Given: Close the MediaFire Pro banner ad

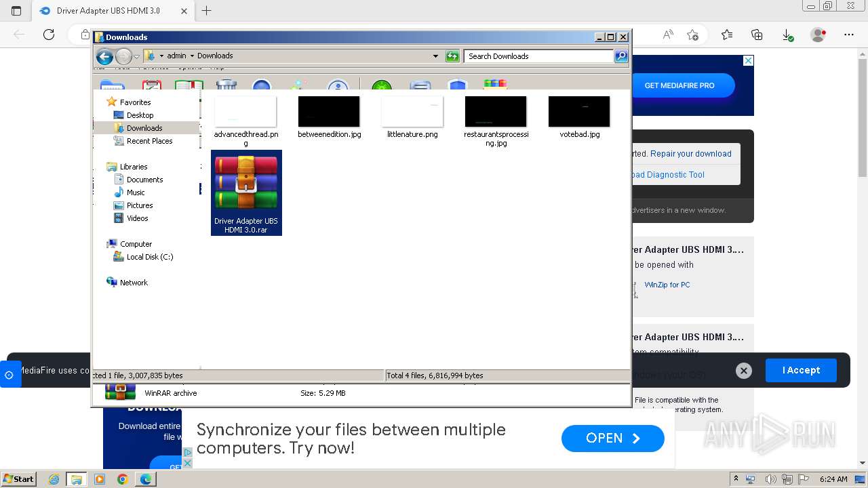Looking at the screenshot, I should 749,60.
